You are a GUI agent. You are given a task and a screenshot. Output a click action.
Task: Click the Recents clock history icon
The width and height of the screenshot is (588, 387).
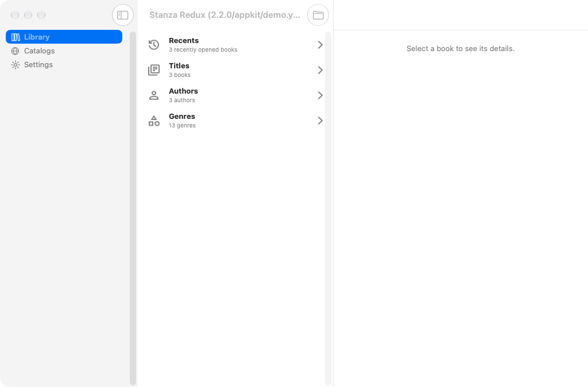154,45
